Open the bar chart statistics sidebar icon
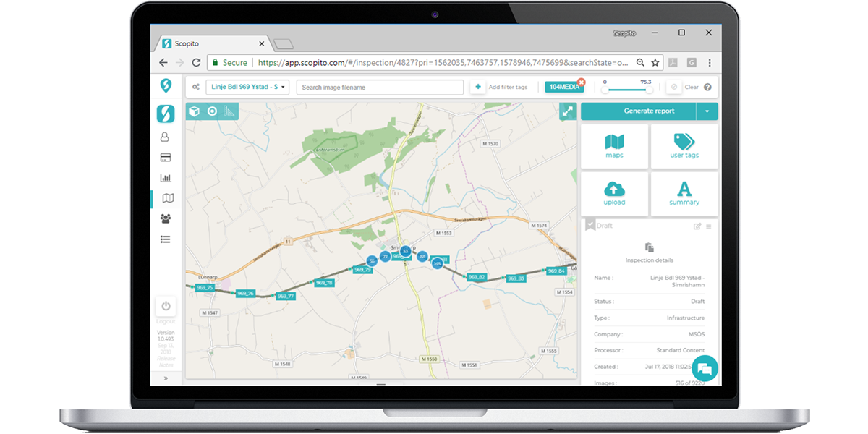This screenshot has width=868, height=434. (166, 177)
